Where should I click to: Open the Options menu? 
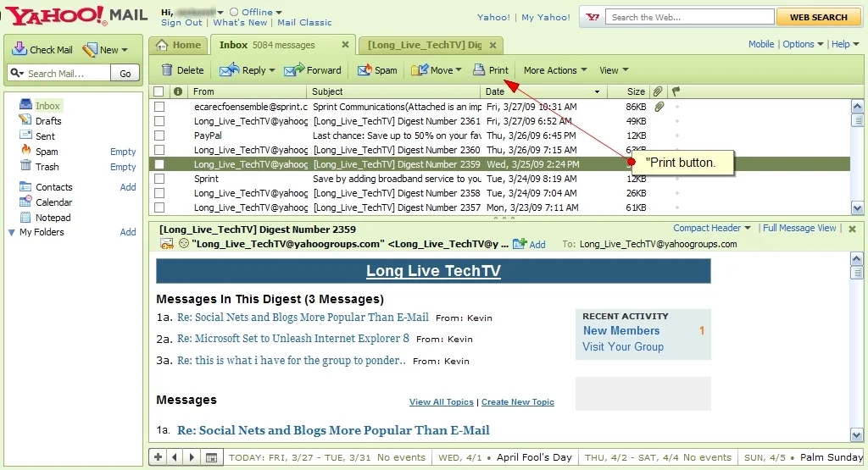tap(803, 44)
